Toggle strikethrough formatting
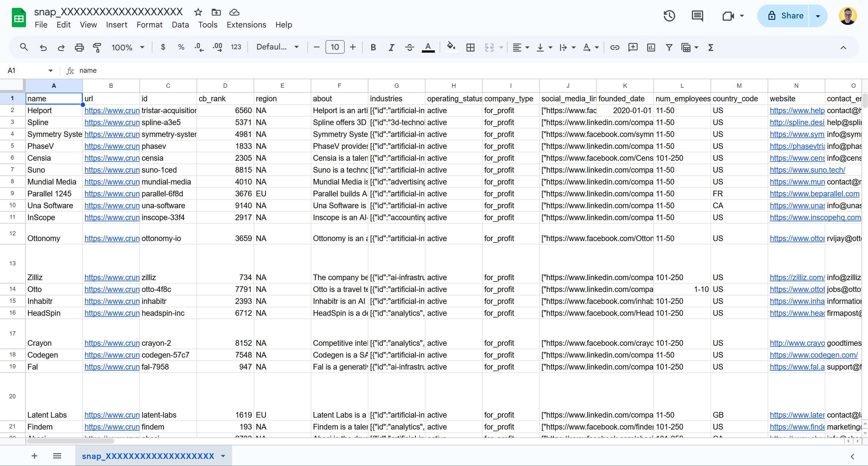This screenshot has width=868, height=466. point(409,47)
